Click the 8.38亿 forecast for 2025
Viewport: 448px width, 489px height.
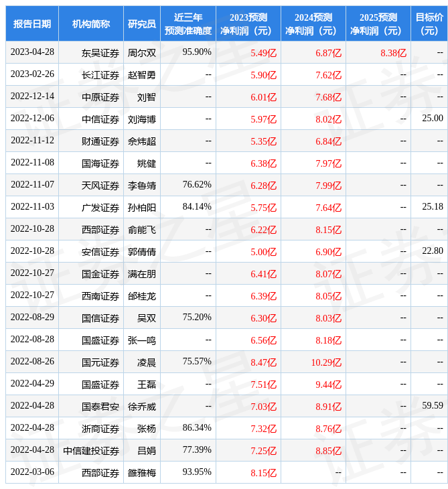pos(393,53)
